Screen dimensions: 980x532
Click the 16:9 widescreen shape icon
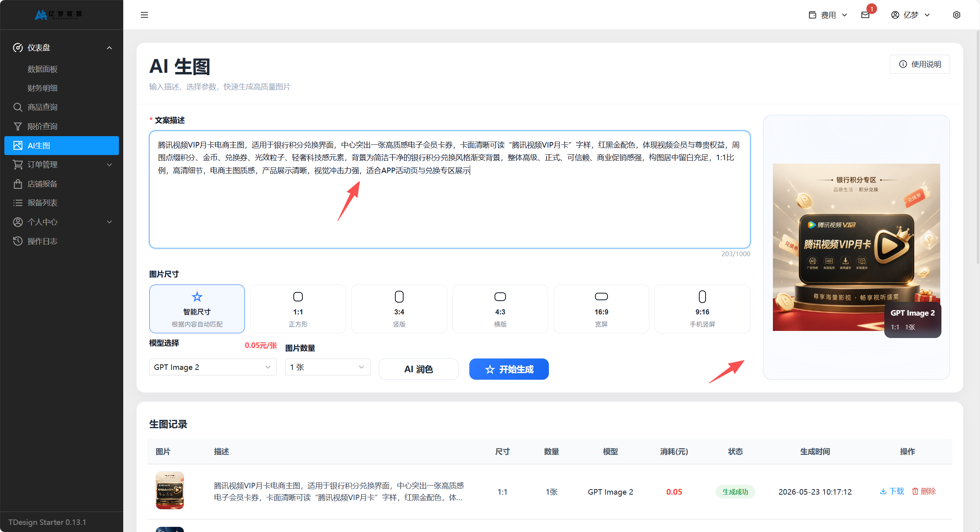(601, 297)
